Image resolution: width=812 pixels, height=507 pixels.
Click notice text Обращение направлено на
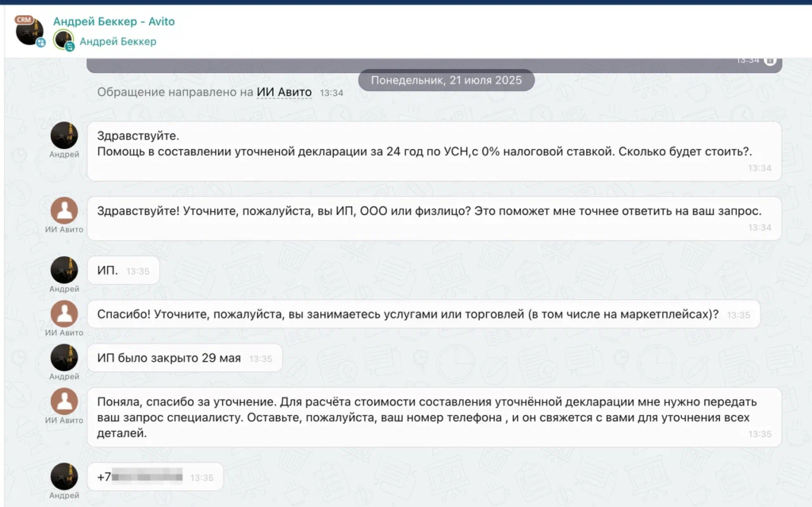pos(175,92)
